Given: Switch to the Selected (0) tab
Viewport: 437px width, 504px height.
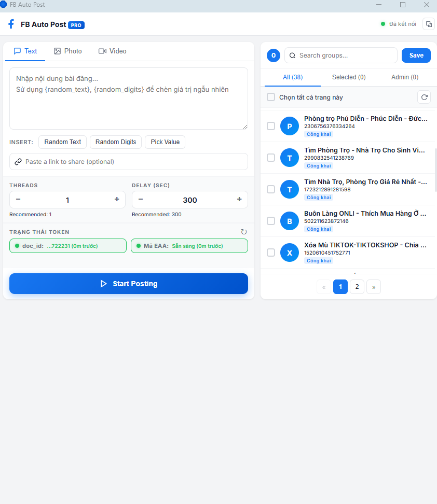Looking at the screenshot, I should point(349,77).
